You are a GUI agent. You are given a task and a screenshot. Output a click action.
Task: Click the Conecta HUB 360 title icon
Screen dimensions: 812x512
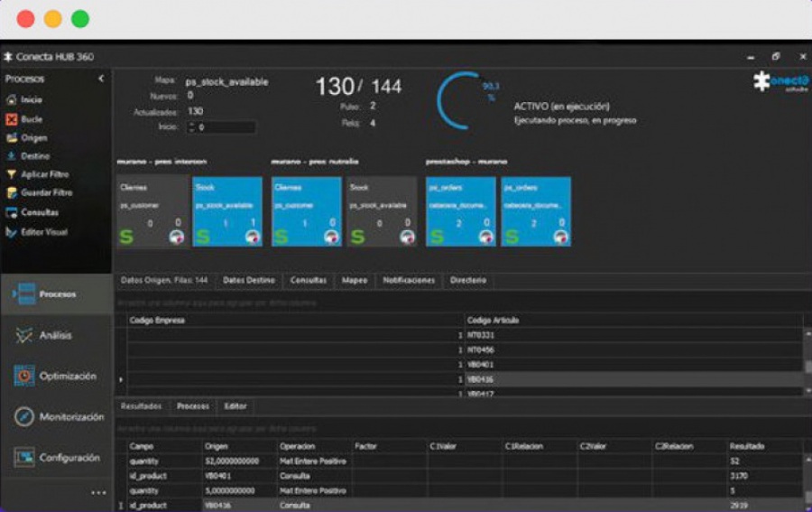pos(8,57)
